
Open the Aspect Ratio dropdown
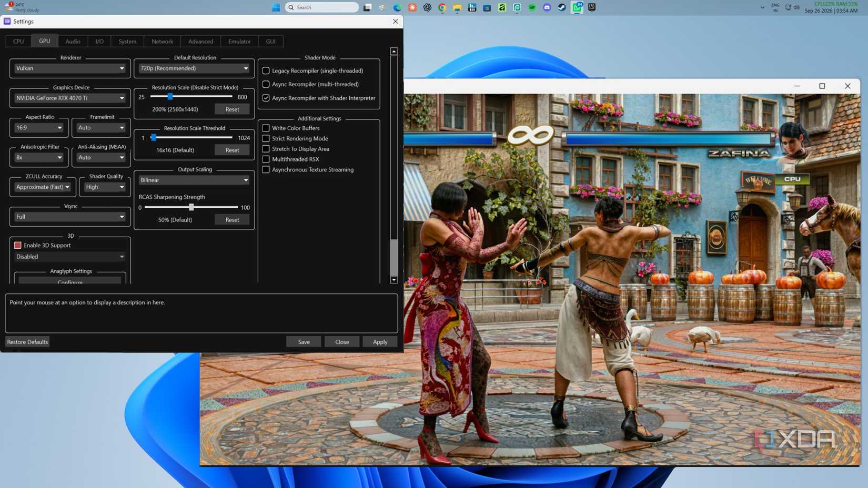point(39,128)
